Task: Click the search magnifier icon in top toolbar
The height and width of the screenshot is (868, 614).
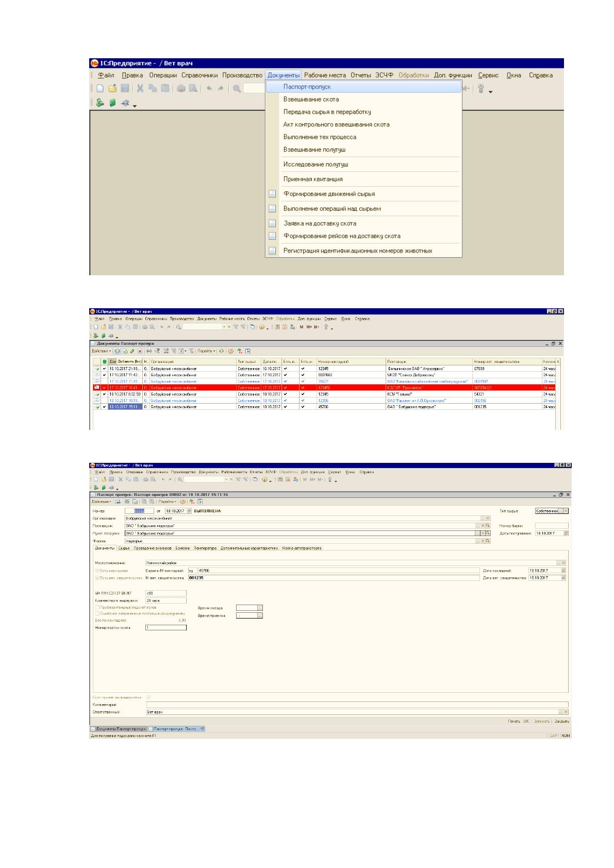Action: [x=237, y=89]
